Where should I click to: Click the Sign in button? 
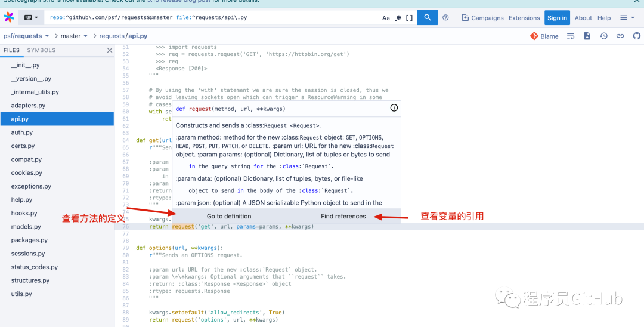click(558, 18)
